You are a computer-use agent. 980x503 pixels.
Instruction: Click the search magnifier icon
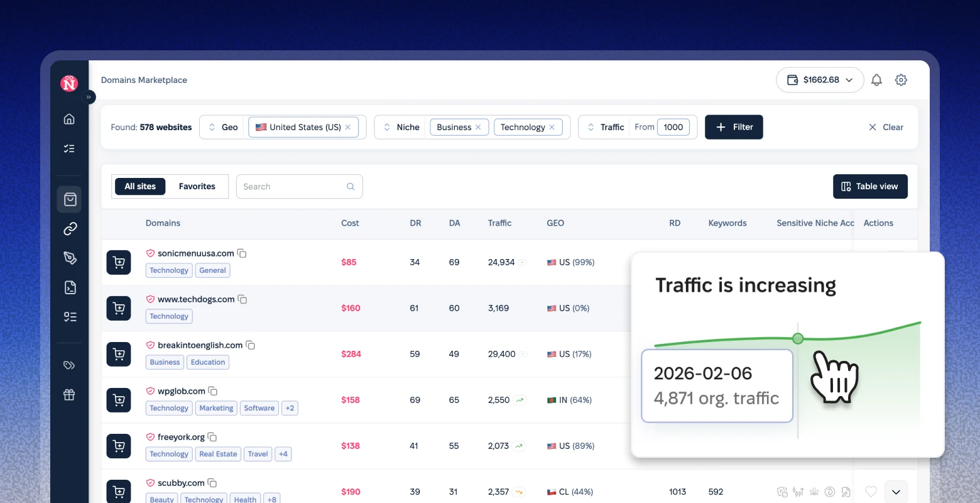[351, 187]
